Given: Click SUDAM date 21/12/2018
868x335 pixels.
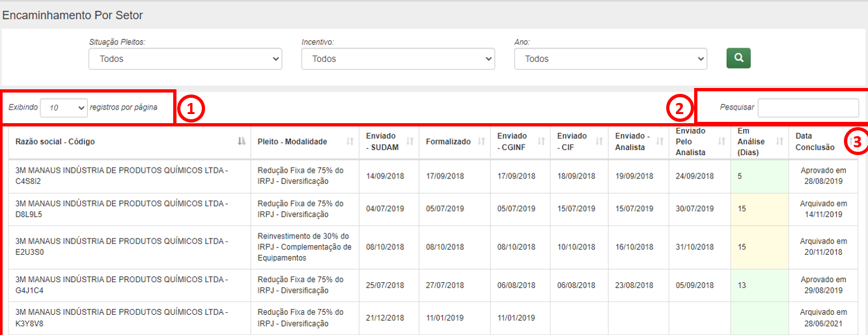Looking at the screenshot, I should tap(385, 318).
